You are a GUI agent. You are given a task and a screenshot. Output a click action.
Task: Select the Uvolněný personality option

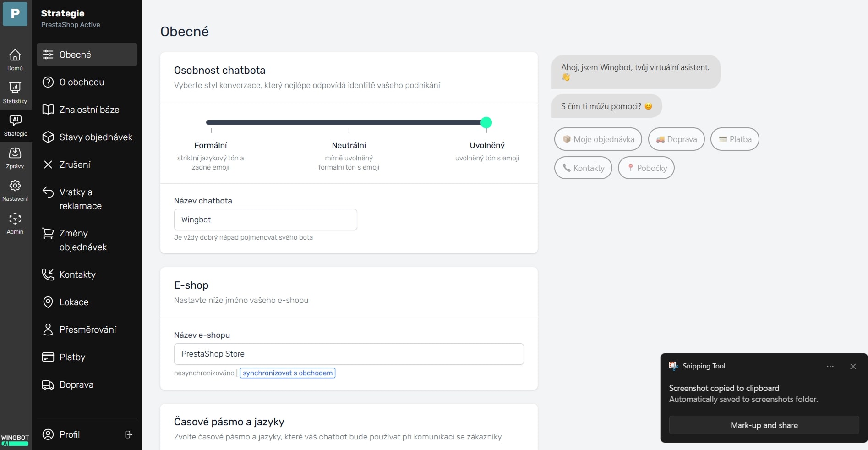(x=487, y=145)
